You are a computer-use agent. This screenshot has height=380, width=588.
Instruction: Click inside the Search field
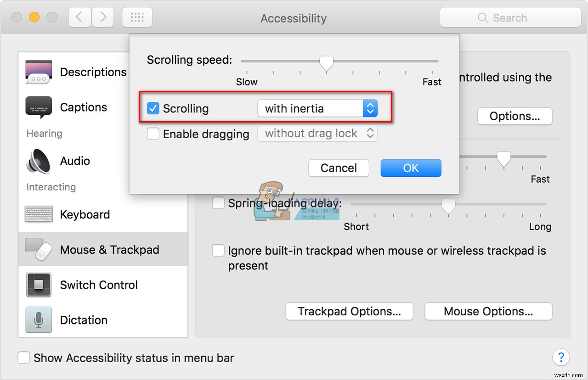click(x=510, y=17)
